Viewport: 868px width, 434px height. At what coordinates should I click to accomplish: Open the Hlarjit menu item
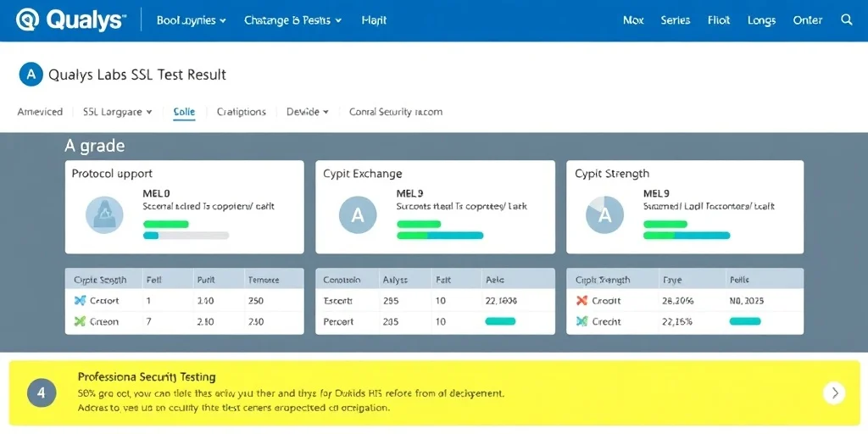pyautogui.click(x=374, y=20)
